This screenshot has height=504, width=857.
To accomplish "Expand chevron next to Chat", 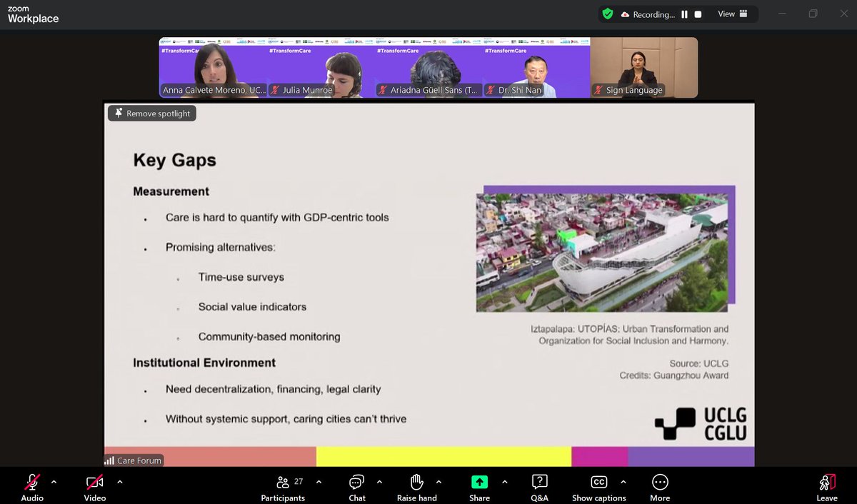I will click(x=379, y=482).
